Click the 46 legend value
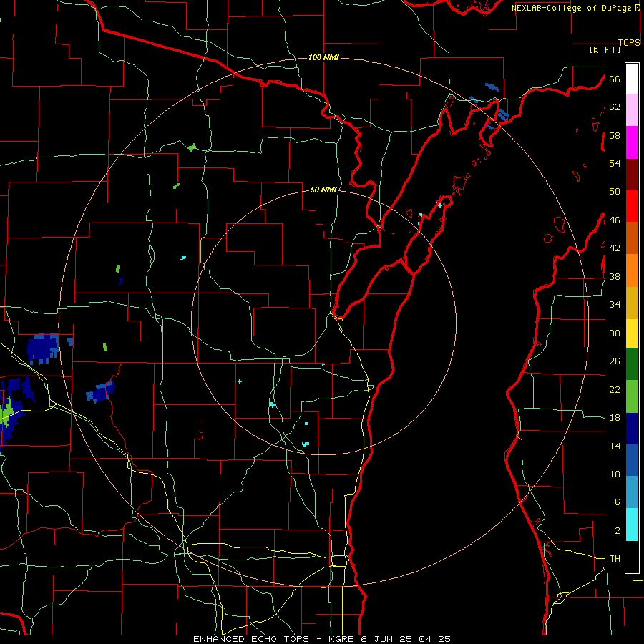 (x=615, y=220)
